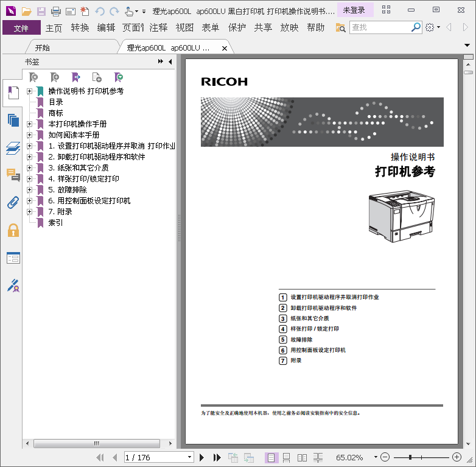This screenshot has width=476, height=467.
Task: Open the 帮助 ribbon tab
Action: (316, 27)
